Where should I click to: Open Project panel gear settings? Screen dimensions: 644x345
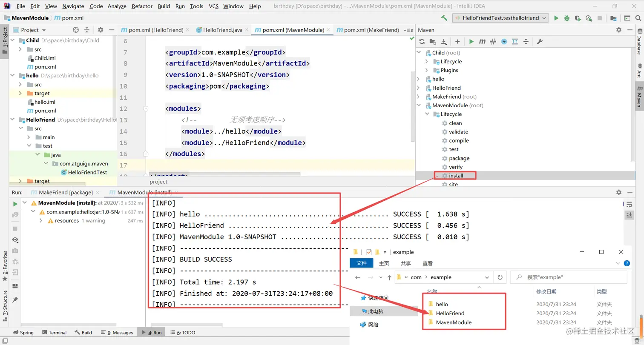point(101,30)
